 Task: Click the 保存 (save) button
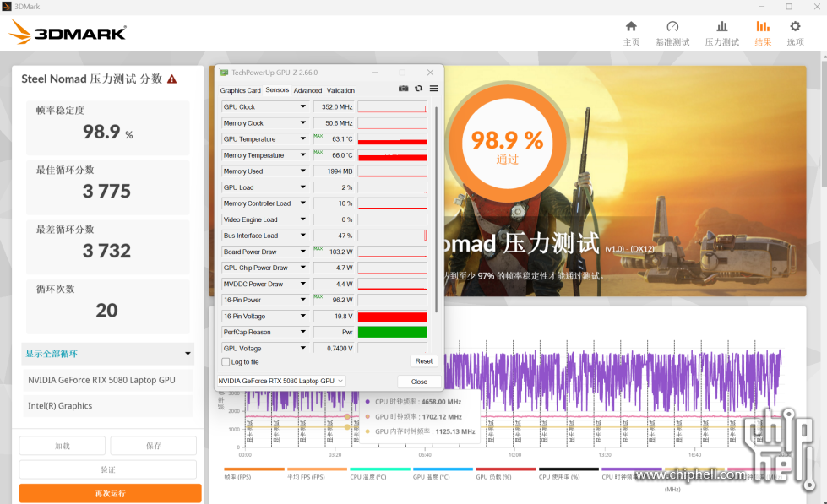154,446
